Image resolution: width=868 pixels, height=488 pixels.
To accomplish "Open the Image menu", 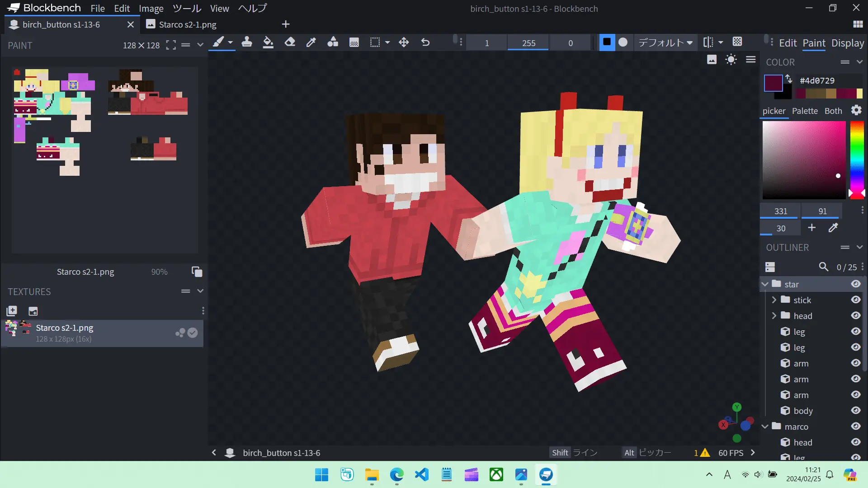I will [151, 8].
